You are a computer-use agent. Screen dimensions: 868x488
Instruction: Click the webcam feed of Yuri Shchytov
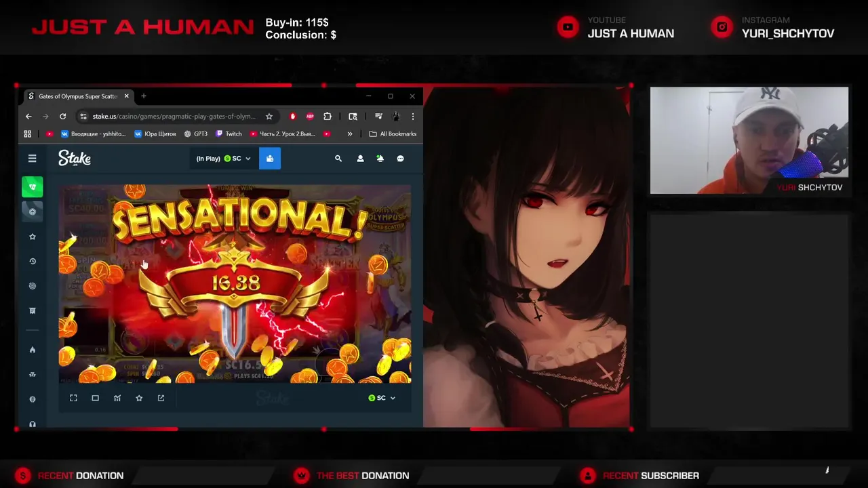click(749, 140)
